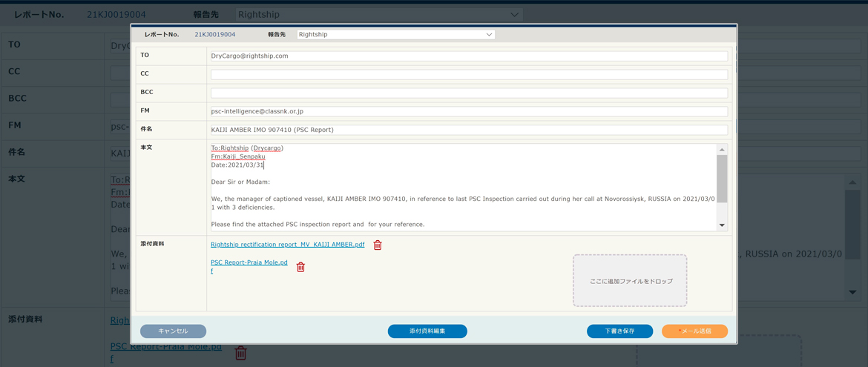The image size is (868, 367).
Task: Delete the PSC Report-Praia Mole attachment in dialog
Action: click(300, 267)
